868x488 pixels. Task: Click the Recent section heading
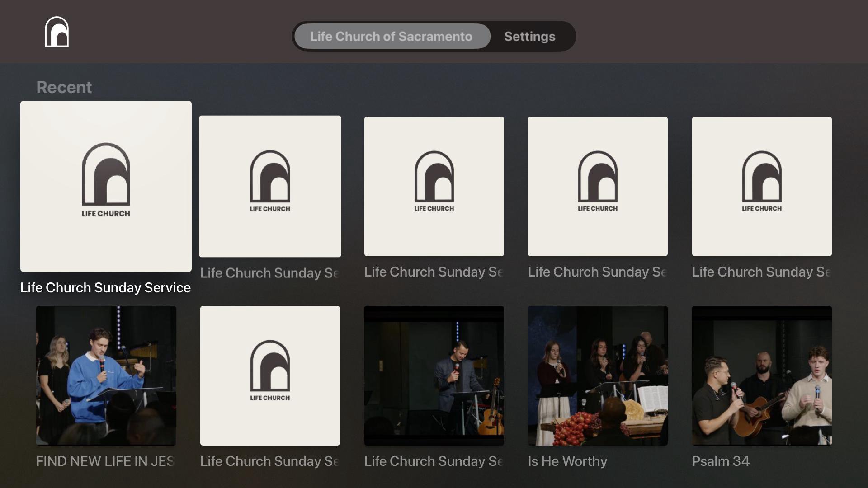pos(64,87)
